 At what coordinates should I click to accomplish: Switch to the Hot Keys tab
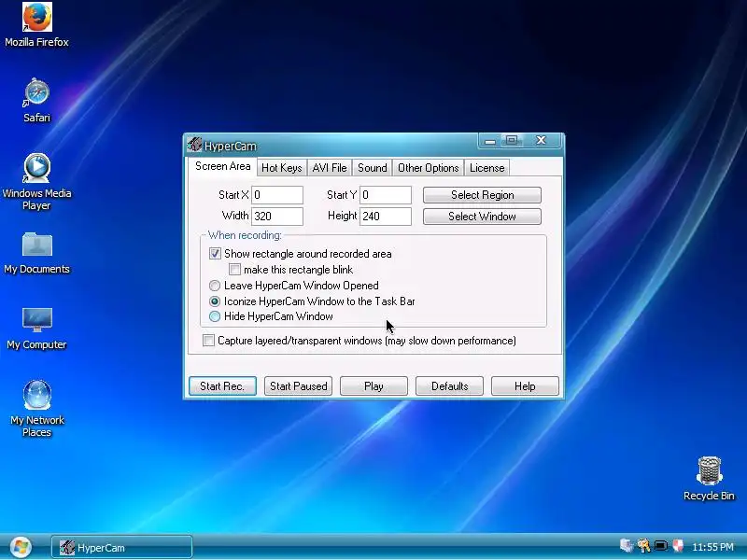[x=282, y=168]
